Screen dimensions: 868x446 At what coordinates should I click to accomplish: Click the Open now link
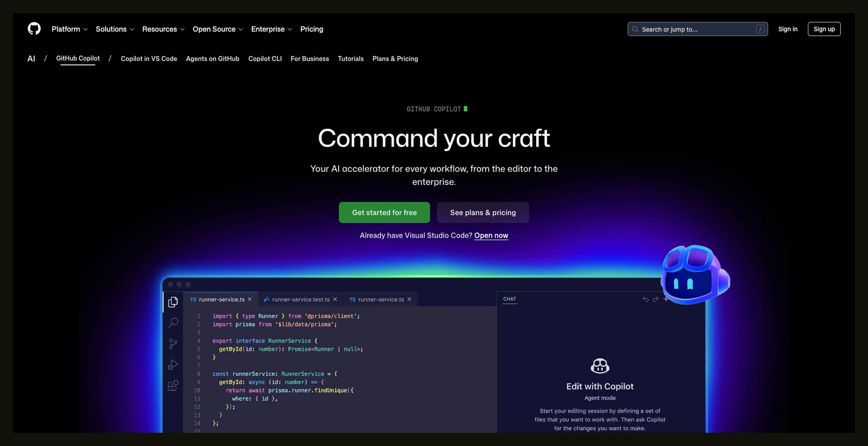point(491,236)
